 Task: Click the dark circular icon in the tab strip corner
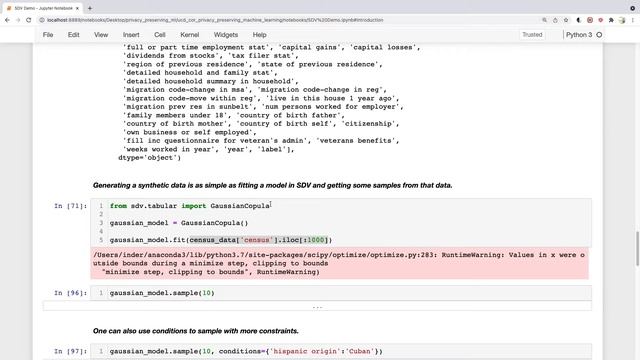point(633,8)
